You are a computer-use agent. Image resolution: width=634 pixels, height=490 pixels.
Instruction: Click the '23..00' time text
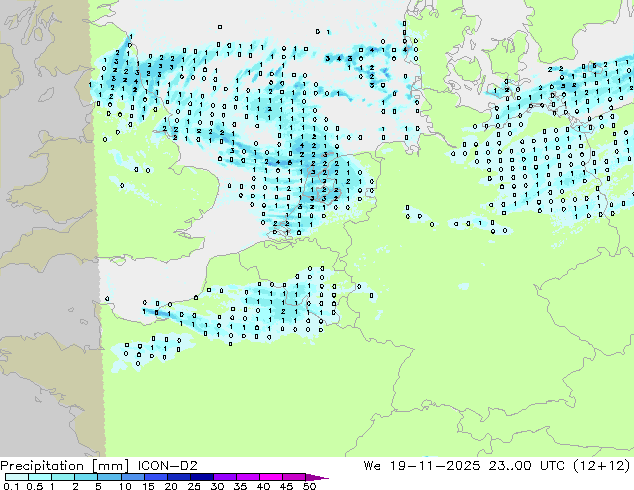pos(509,465)
